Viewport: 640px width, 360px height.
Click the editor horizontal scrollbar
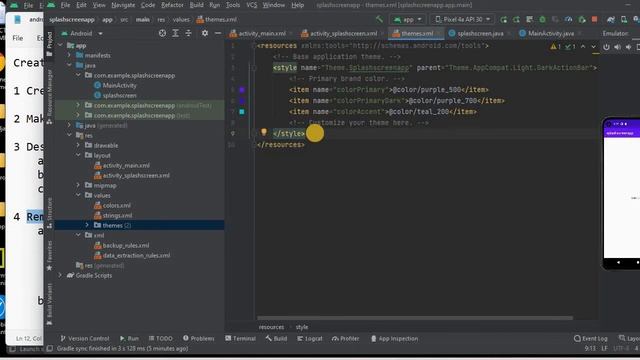[x=415, y=318]
